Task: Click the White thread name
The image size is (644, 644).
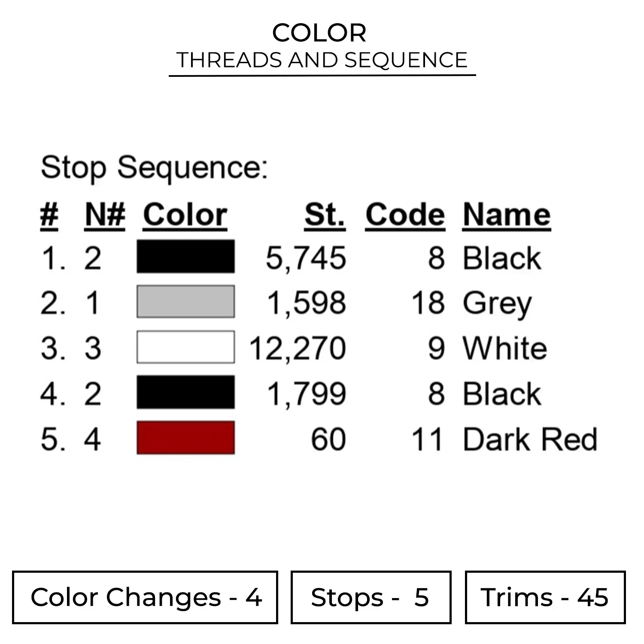Action: coord(505,348)
